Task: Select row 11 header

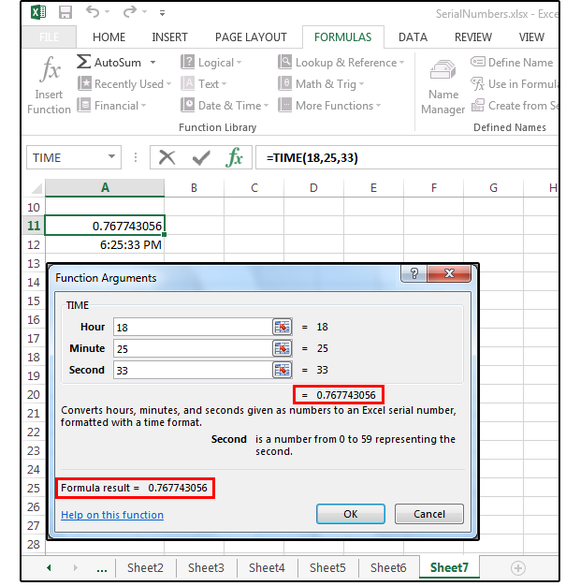Action: point(34,225)
